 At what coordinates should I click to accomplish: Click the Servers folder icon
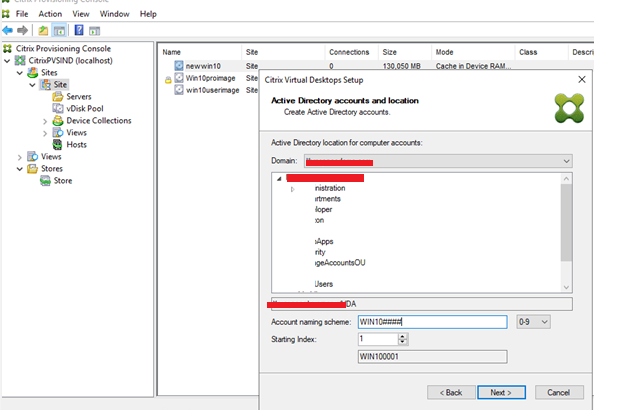point(58,96)
